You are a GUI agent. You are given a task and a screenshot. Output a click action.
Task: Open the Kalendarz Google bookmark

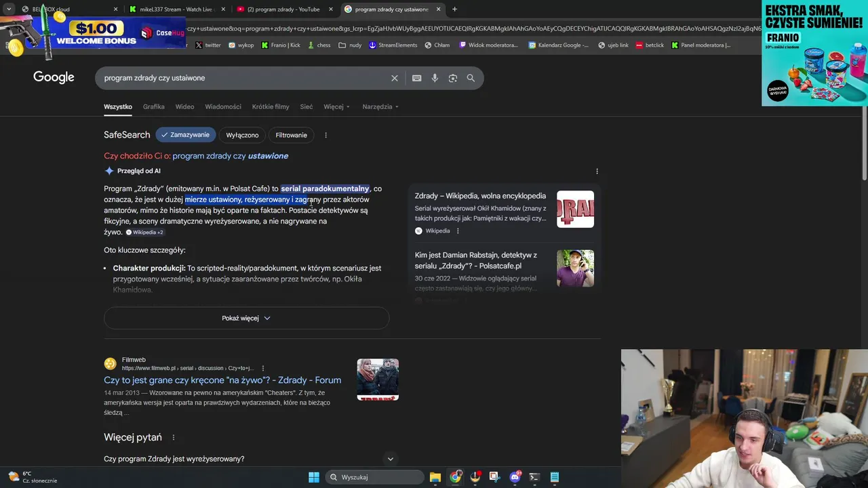pos(558,45)
